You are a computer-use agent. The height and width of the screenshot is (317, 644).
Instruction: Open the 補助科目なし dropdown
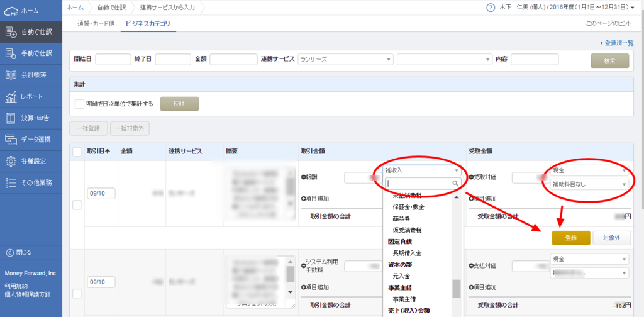(x=589, y=184)
